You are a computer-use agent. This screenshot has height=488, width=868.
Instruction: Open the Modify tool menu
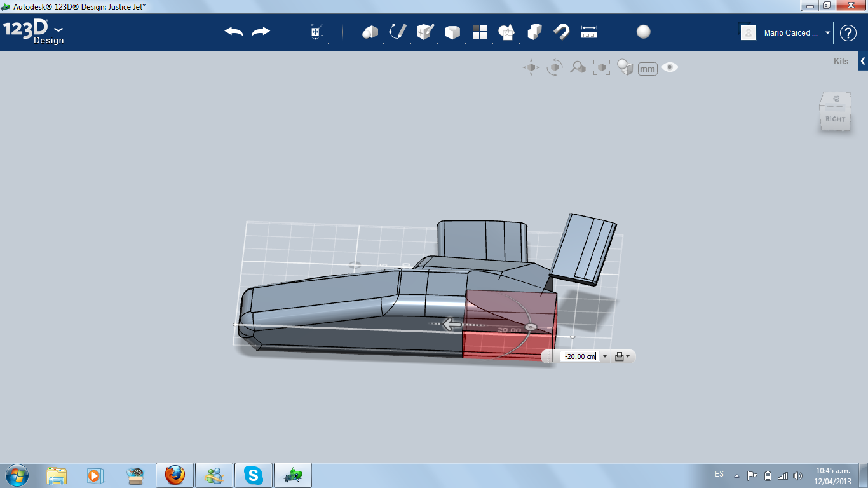pos(452,32)
